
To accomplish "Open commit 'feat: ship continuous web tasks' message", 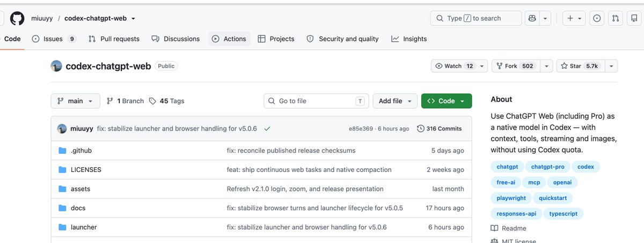I will [x=309, y=170].
